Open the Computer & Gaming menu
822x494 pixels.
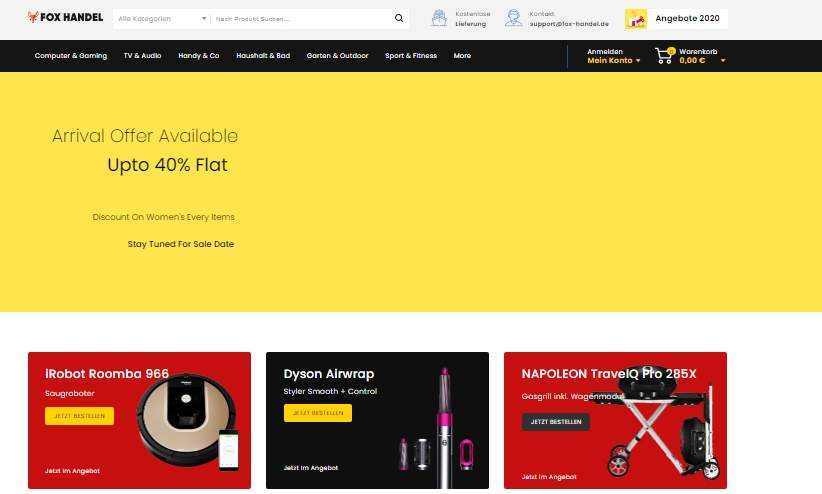pos(71,56)
